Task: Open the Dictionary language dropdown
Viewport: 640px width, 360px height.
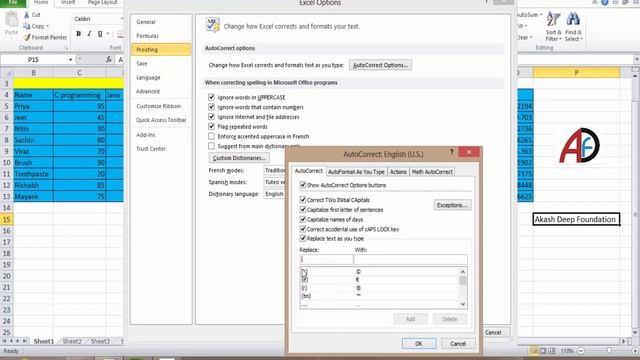Action: pos(275,194)
